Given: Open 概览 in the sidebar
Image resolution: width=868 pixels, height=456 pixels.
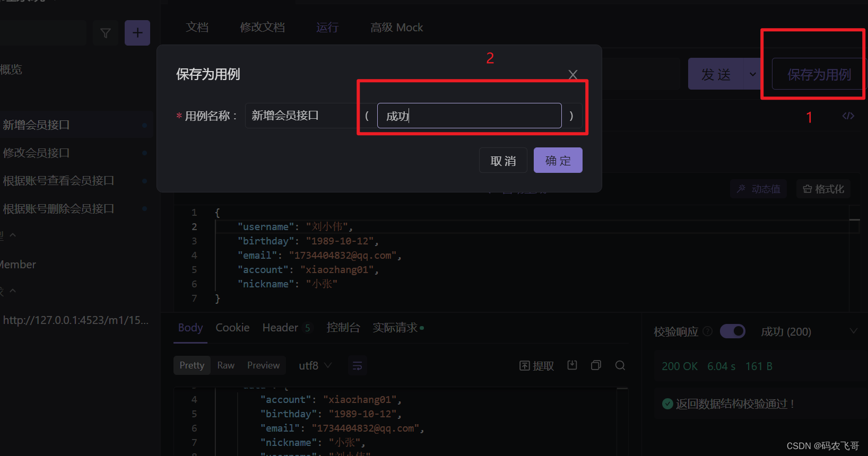Looking at the screenshot, I should coord(11,69).
